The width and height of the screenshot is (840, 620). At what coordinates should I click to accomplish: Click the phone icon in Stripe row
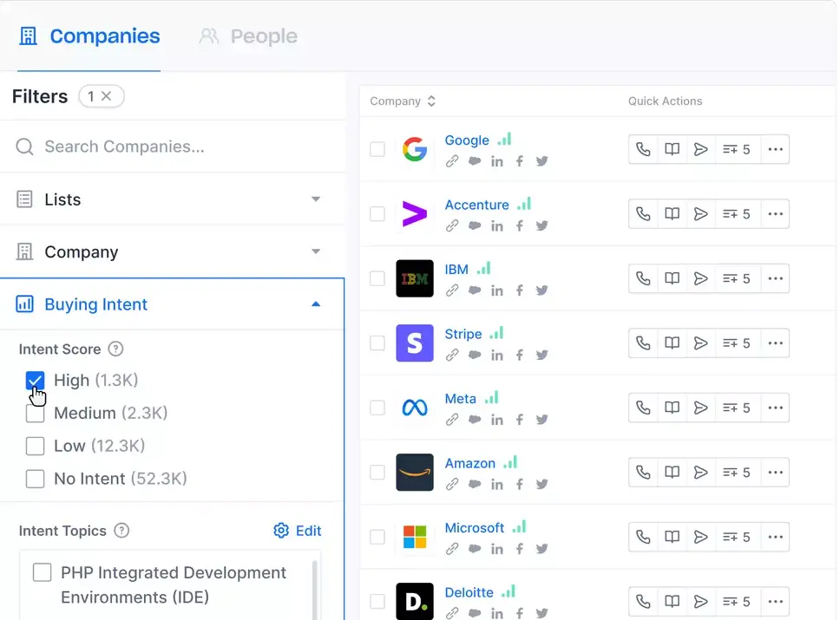(643, 343)
